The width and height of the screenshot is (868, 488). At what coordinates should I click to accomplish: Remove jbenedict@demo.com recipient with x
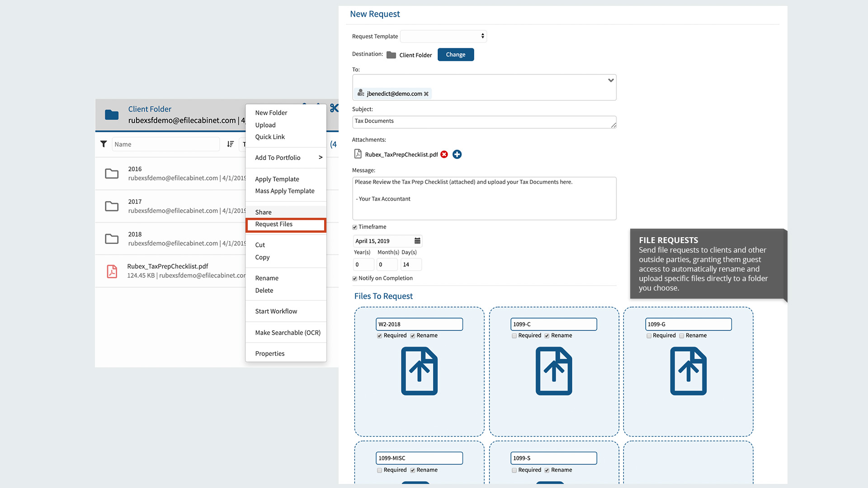[426, 94]
